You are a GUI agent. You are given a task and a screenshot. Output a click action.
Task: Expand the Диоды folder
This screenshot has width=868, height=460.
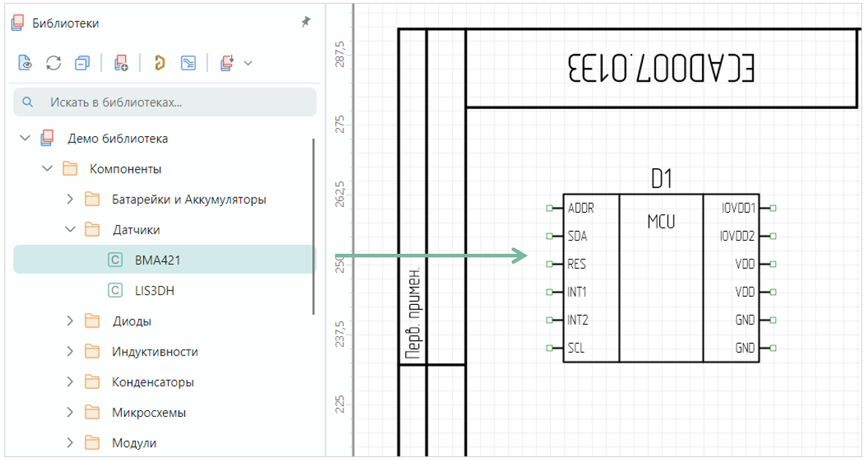pos(69,321)
